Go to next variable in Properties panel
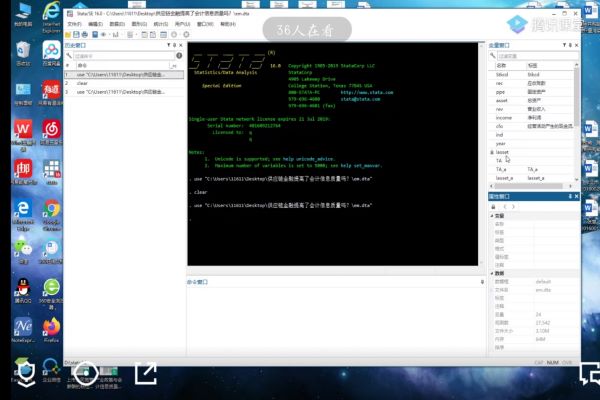The height and width of the screenshot is (400, 600). click(x=513, y=207)
